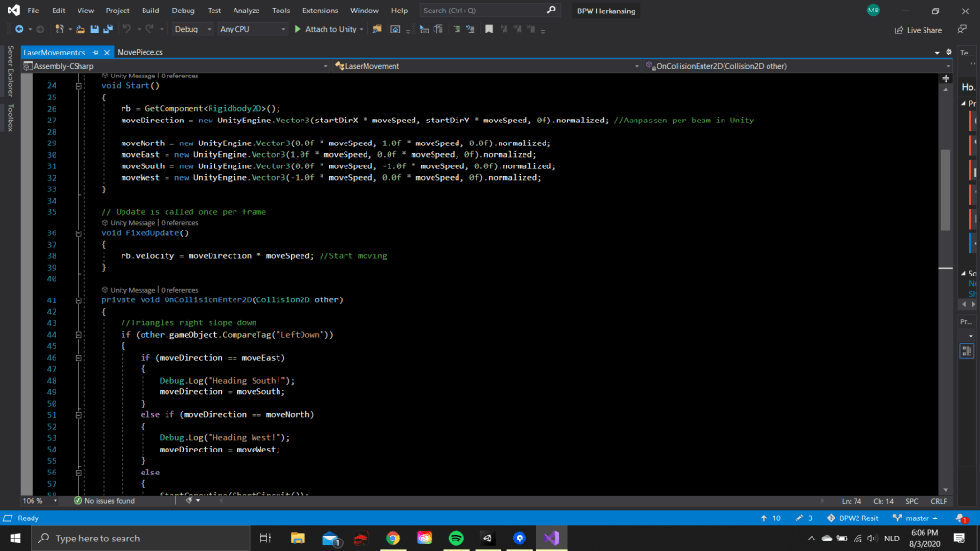980x551 pixels.
Task: Click the Open File folder icon
Action: pos(80,30)
